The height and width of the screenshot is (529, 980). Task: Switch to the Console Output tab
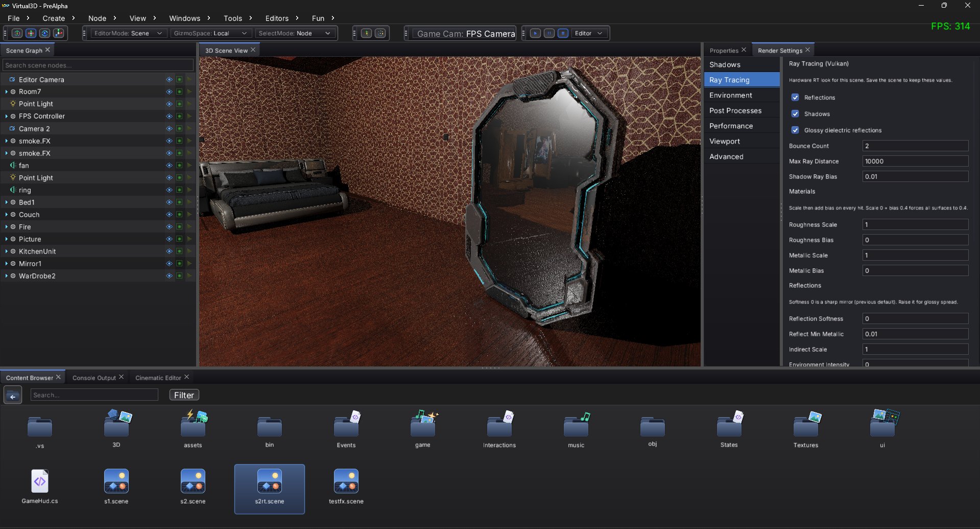pyautogui.click(x=94, y=378)
